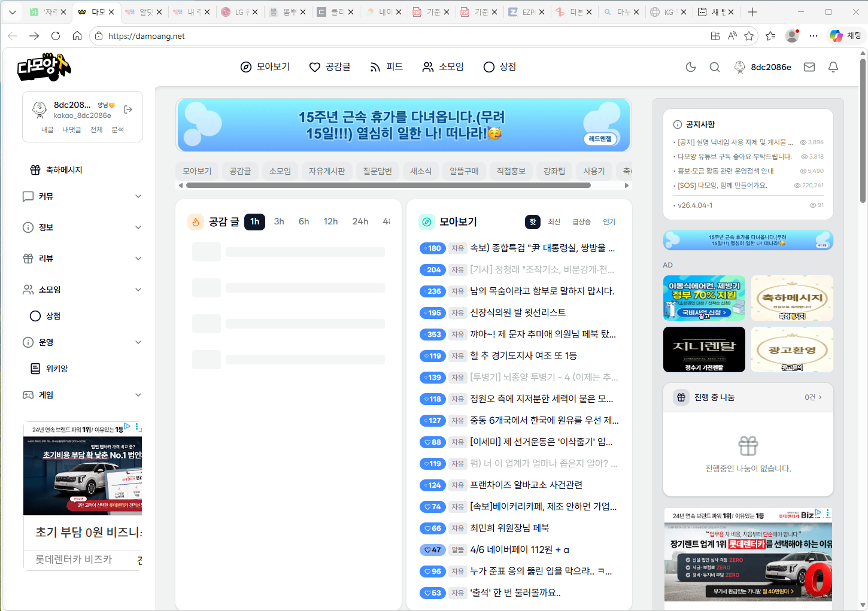This screenshot has height=611, width=868.
Task: Select the 6h 공감 글 filter
Action: (x=304, y=221)
